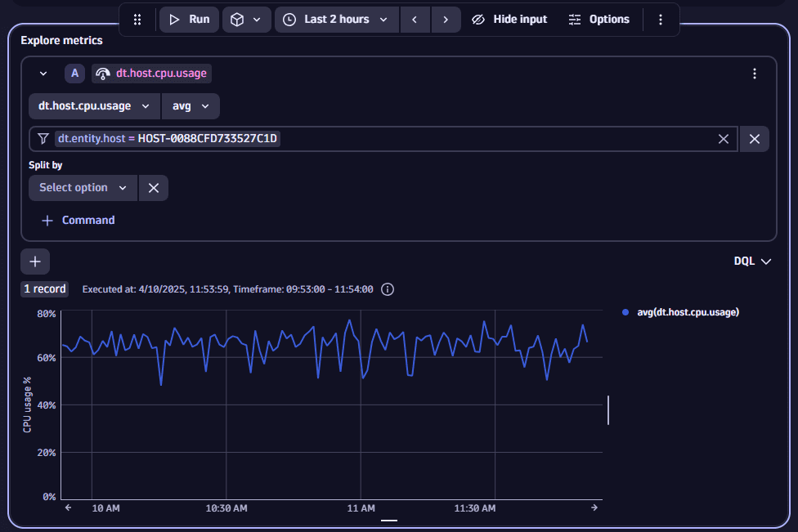The width and height of the screenshot is (798, 532).
Task: Open the dt.host.cpu.usage metric dropdown
Action: [x=94, y=106]
